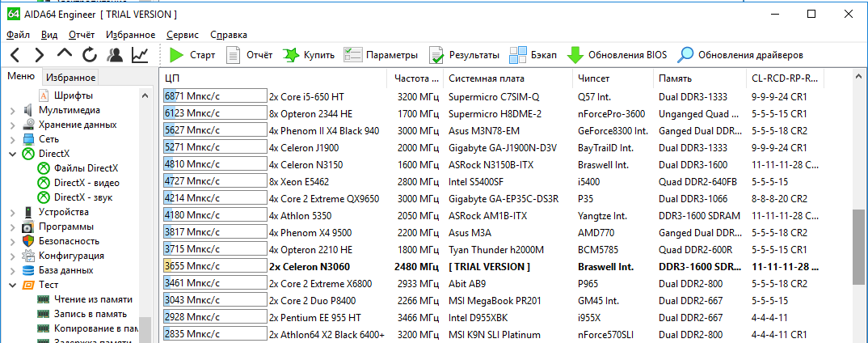Click the back navigation arrow
Image resolution: width=868 pixels, height=343 pixels.
point(15,55)
